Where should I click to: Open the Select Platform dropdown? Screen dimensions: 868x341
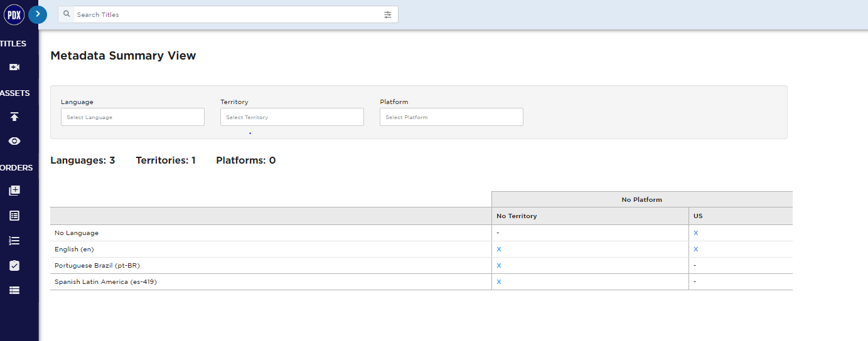click(x=451, y=117)
